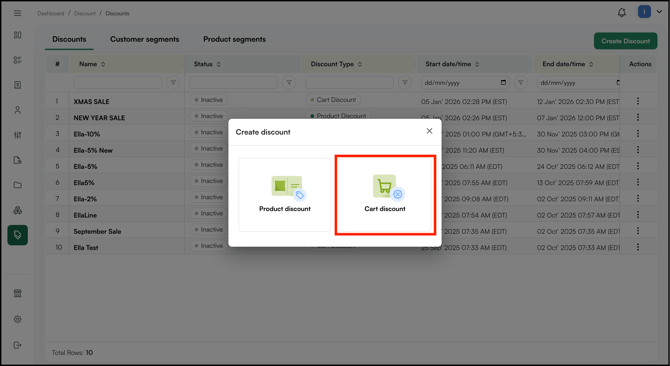The image size is (670, 366).
Task: Open calendar picker in Start date filter
Action: tap(503, 82)
